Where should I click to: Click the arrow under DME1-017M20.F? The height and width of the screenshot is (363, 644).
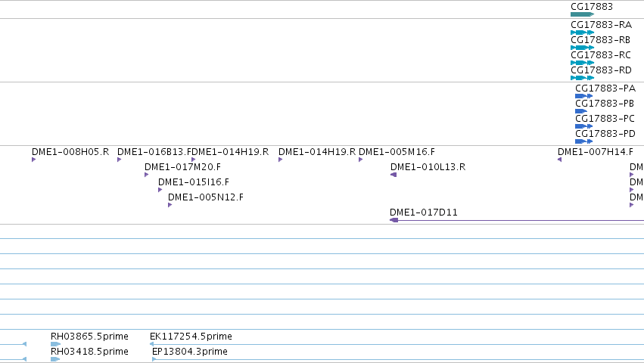tap(146, 175)
